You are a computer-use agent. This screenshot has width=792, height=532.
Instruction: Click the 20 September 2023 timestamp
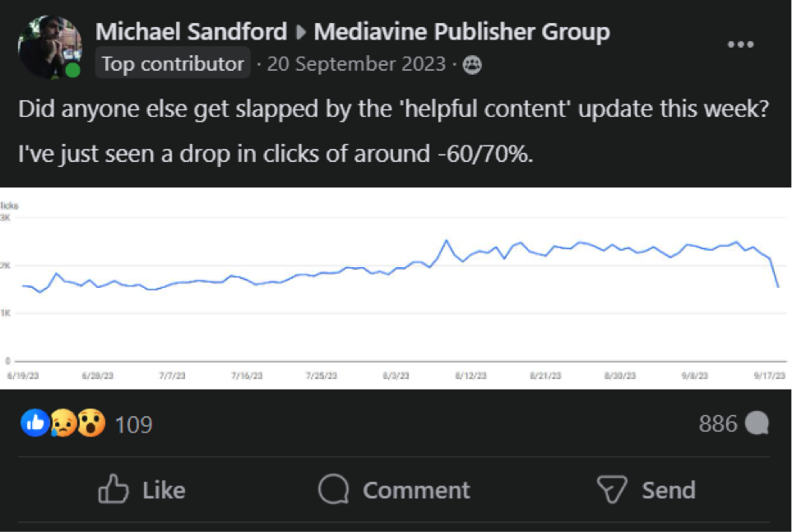click(355, 65)
